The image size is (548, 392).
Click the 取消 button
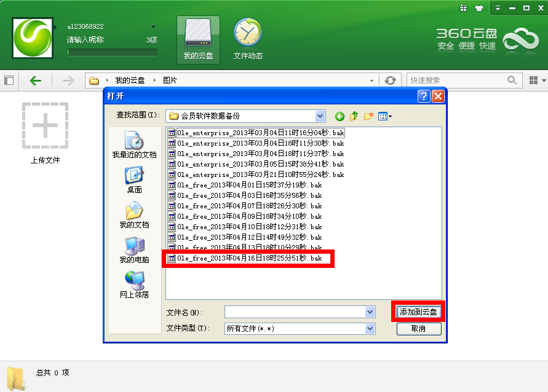point(418,329)
